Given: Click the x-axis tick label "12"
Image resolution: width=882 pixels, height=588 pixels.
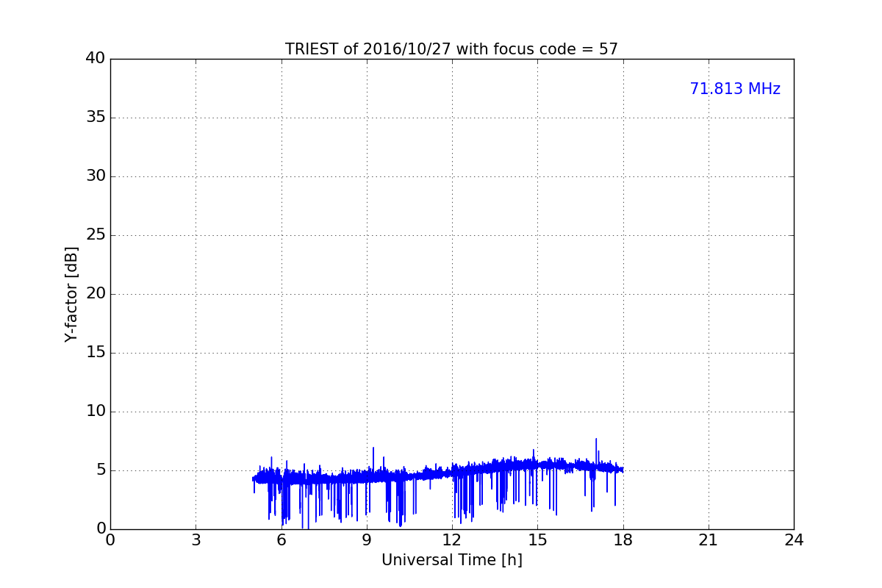Looking at the screenshot, I should tap(452, 540).
